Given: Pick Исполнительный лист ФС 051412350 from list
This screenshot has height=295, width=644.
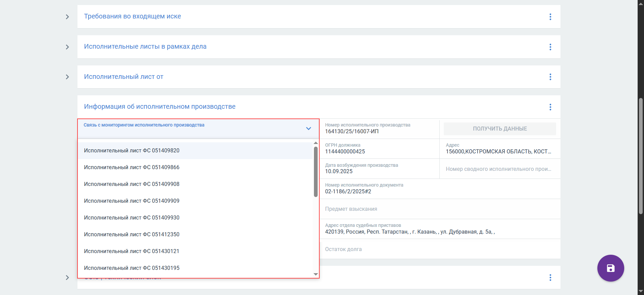Looking at the screenshot, I should [x=131, y=235].
